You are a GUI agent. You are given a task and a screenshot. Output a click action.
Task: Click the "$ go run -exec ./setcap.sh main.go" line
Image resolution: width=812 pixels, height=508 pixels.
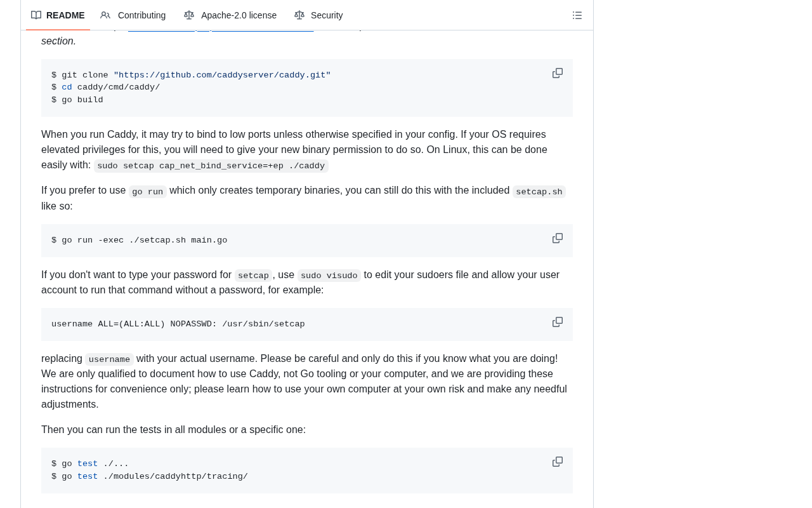[x=140, y=240]
